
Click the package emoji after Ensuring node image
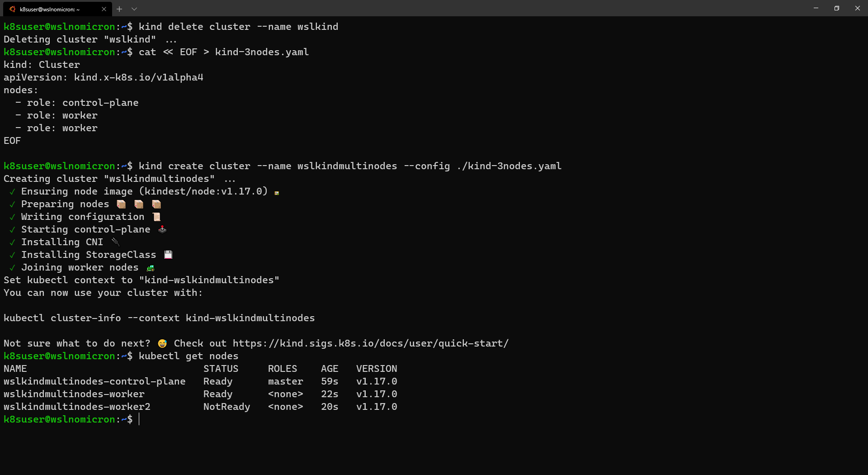tap(276, 192)
